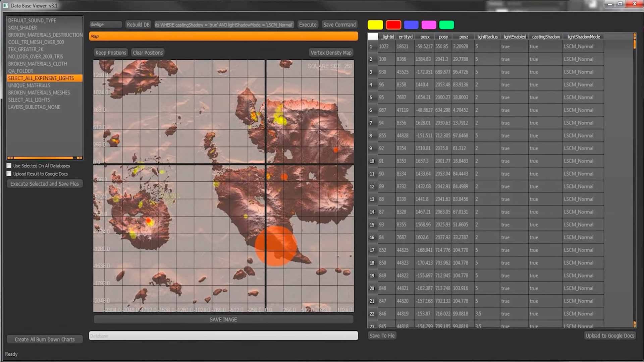This screenshot has height=362, width=644.
Task: Select the blue color swatch
Action: point(411,25)
